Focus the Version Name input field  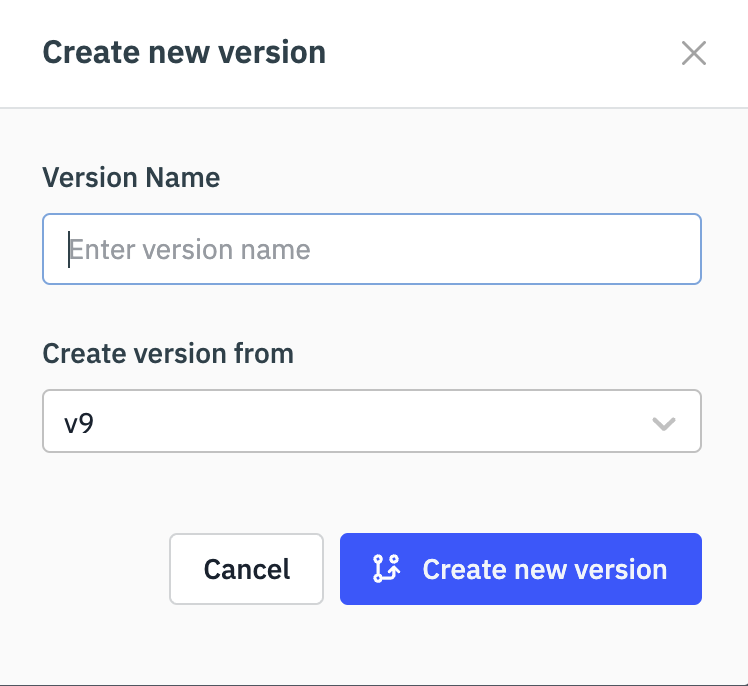[x=371, y=249]
